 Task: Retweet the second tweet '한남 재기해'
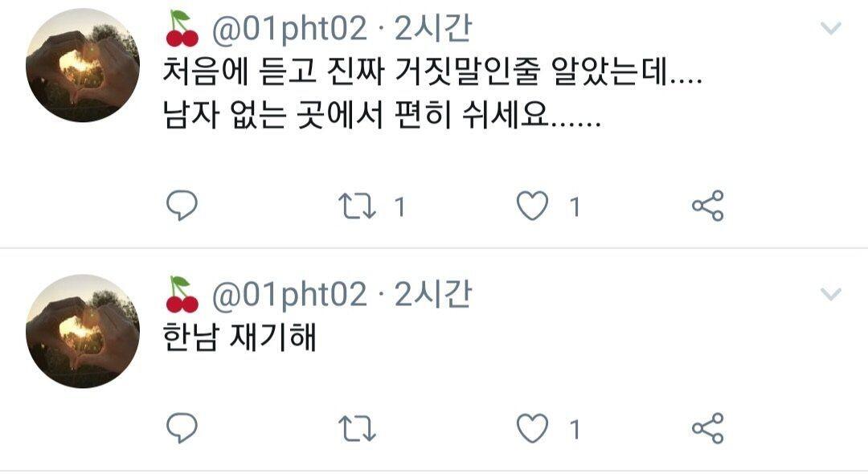pyautogui.click(x=357, y=429)
